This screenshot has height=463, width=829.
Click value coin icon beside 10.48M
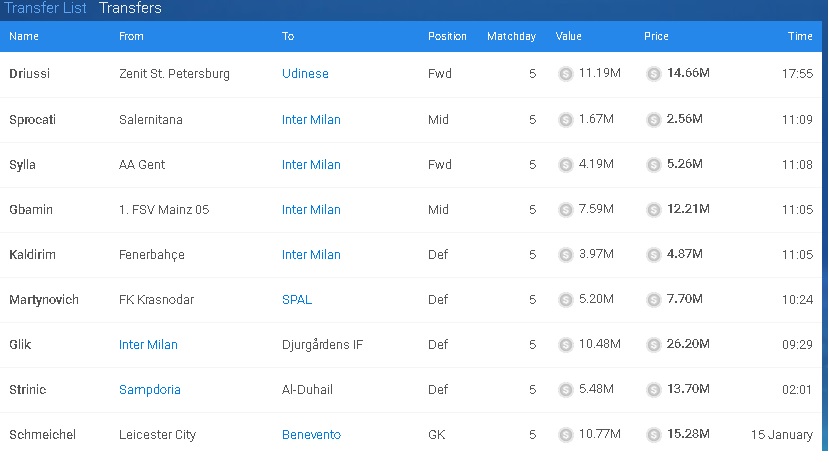coord(565,345)
